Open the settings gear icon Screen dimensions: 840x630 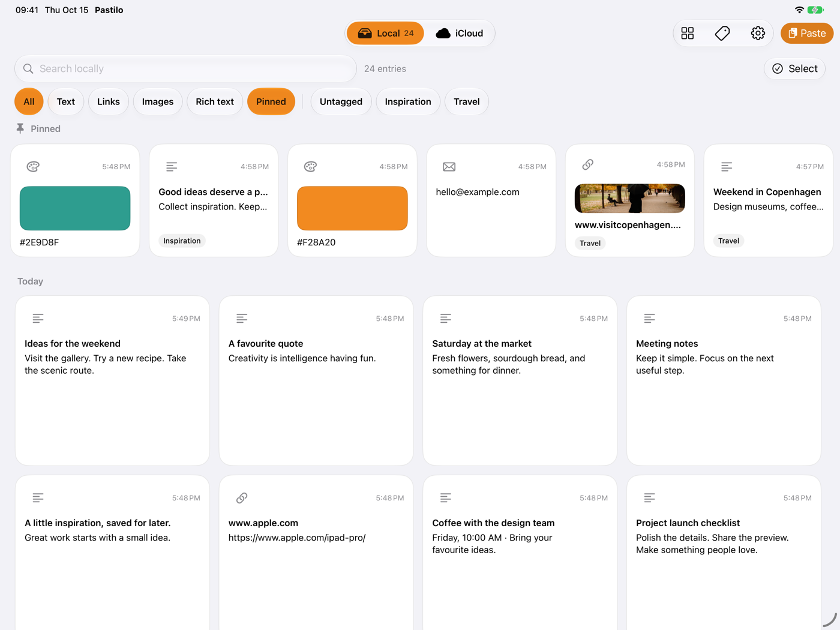[758, 34]
